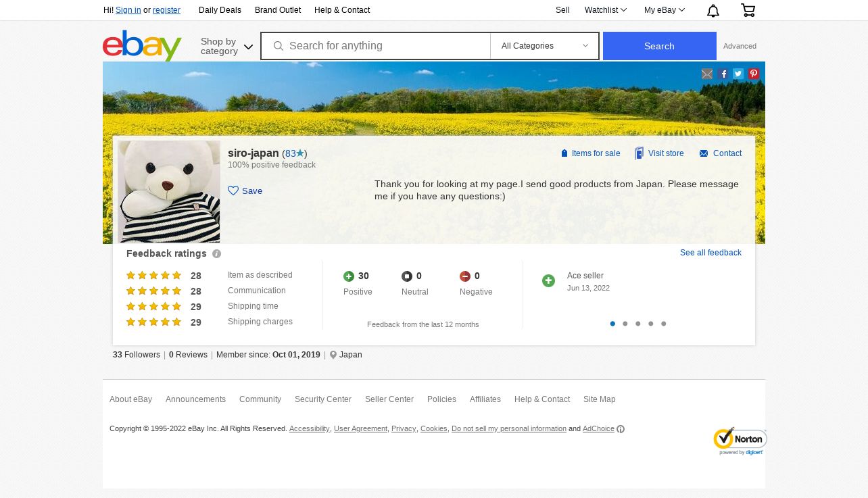This screenshot has width=868, height=498.
Task: Open Shop by category dropdown
Action: click(226, 46)
